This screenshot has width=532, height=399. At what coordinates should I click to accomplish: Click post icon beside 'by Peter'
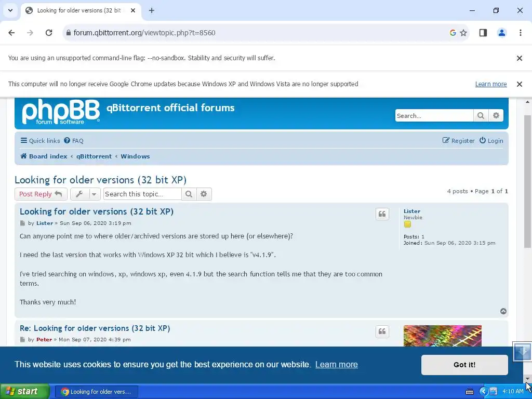point(22,339)
